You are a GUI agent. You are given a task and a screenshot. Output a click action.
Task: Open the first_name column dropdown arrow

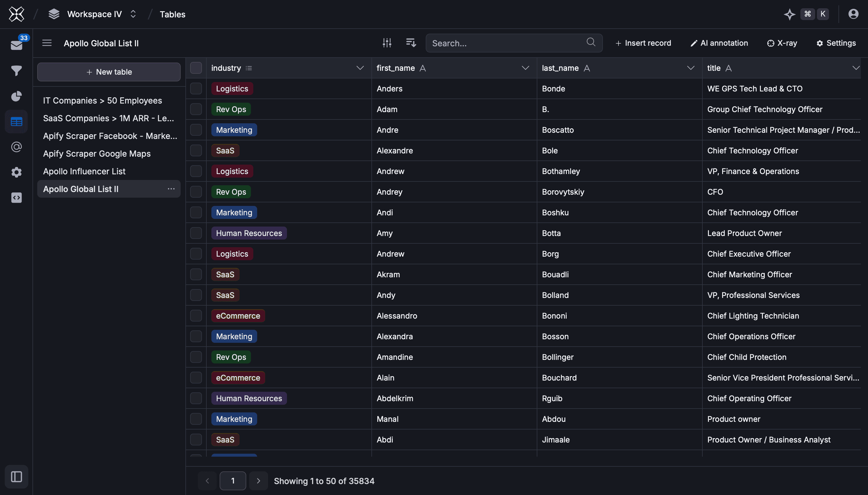click(525, 68)
